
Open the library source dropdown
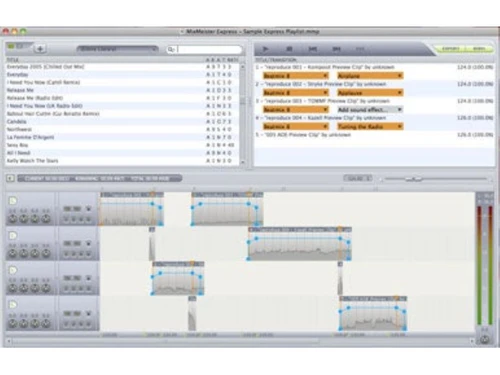click(117, 49)
